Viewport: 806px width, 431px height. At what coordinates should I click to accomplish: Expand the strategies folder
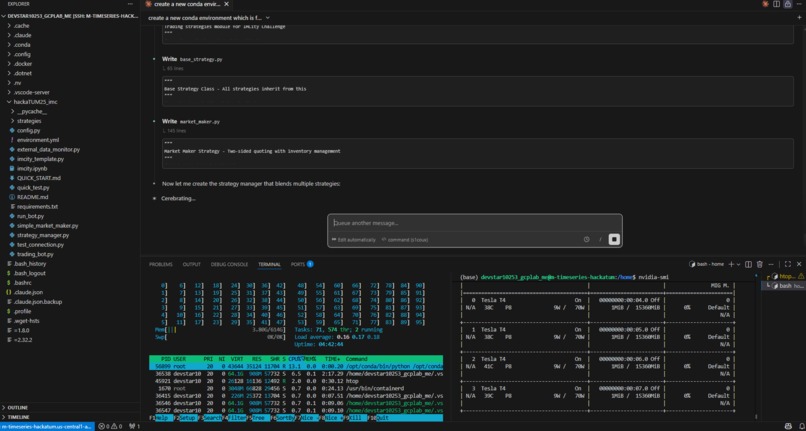click(x=29, y=121)
